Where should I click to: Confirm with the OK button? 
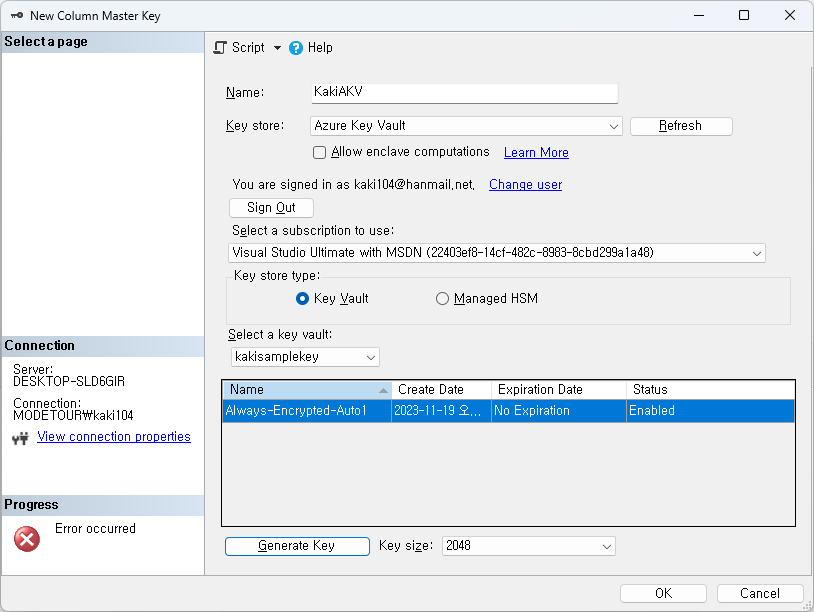tap(663, 593)
